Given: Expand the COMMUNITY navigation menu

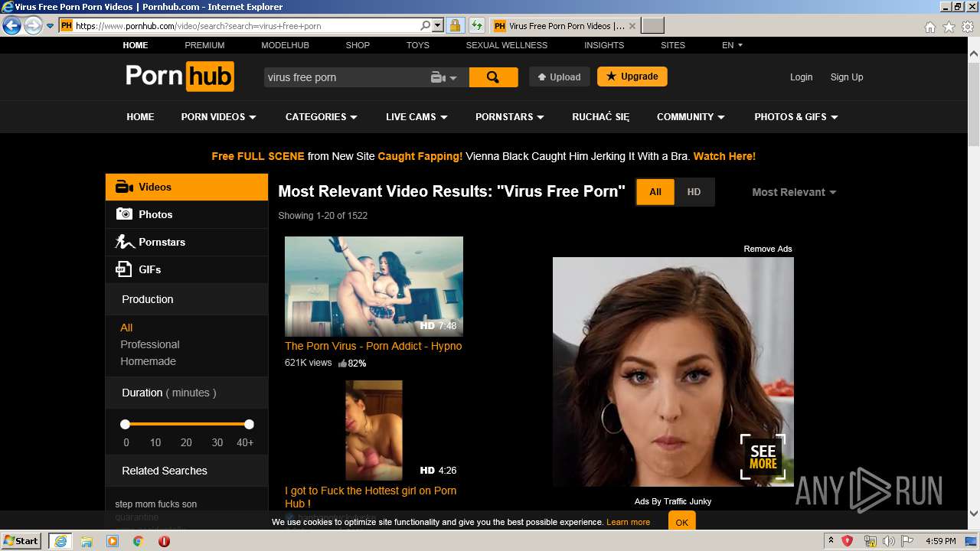Looking at the screenshot, I should 691,117.
